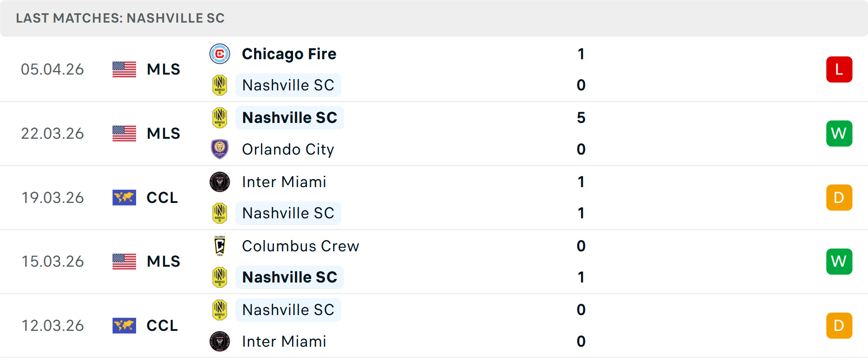
Task: Click W badge for Columbus Crew match
Action: pos(839,261)
